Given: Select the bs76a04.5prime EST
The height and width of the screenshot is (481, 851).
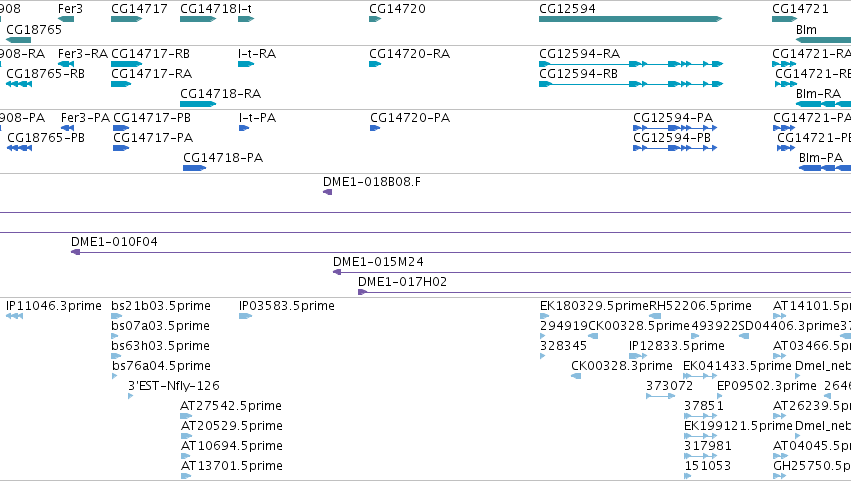Looking at the screenshot, I should pos(115,377).
